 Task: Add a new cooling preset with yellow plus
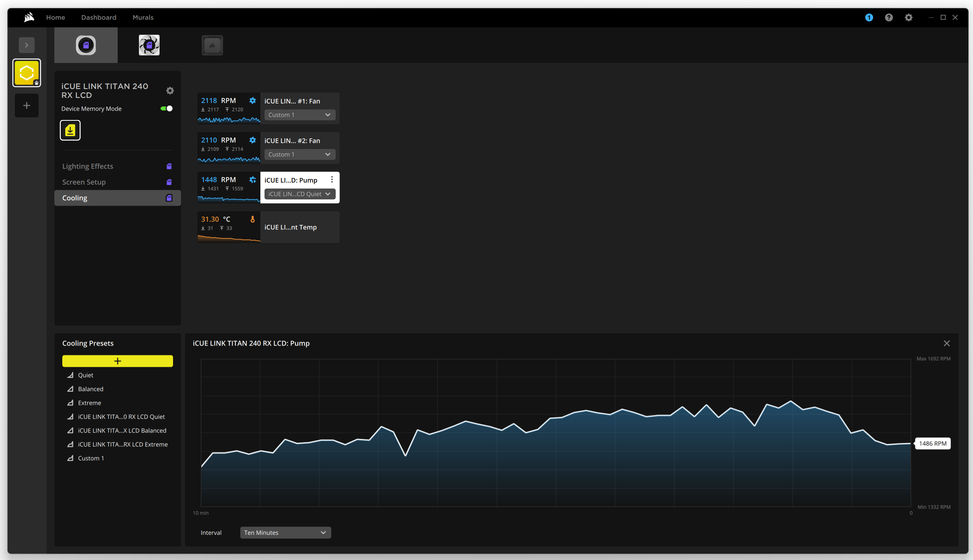[x=118, y=361]
